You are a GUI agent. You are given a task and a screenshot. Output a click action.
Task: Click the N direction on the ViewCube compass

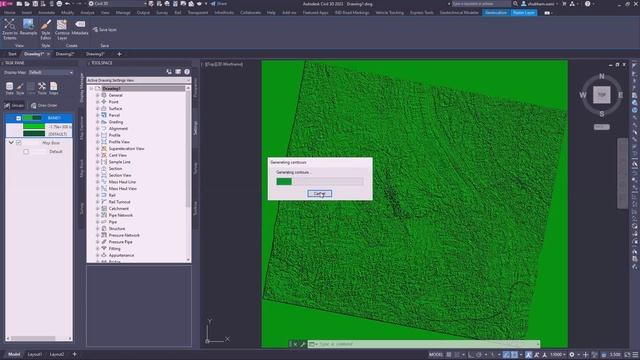pos(602,76)
